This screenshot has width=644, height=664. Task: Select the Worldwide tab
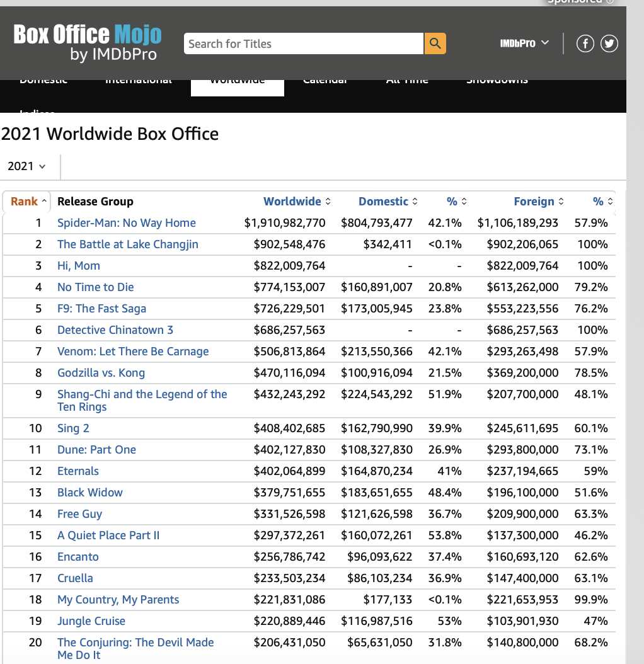(237, 83)
